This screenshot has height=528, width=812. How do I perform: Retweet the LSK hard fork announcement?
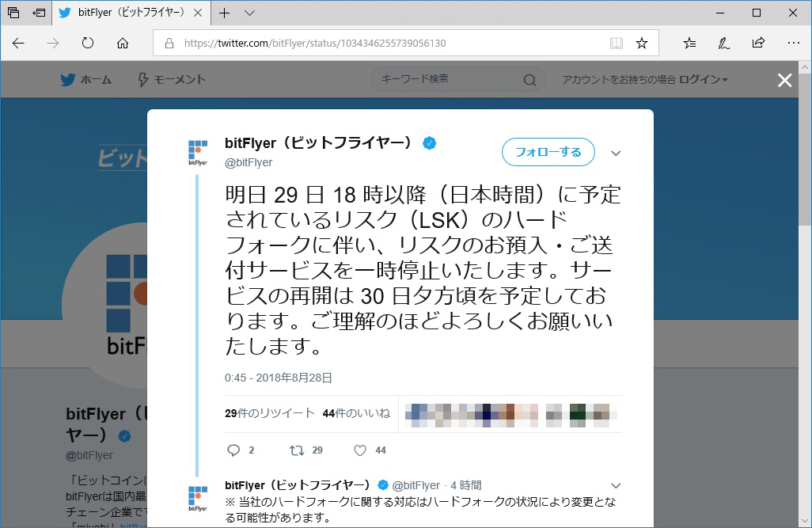(298, 450)
